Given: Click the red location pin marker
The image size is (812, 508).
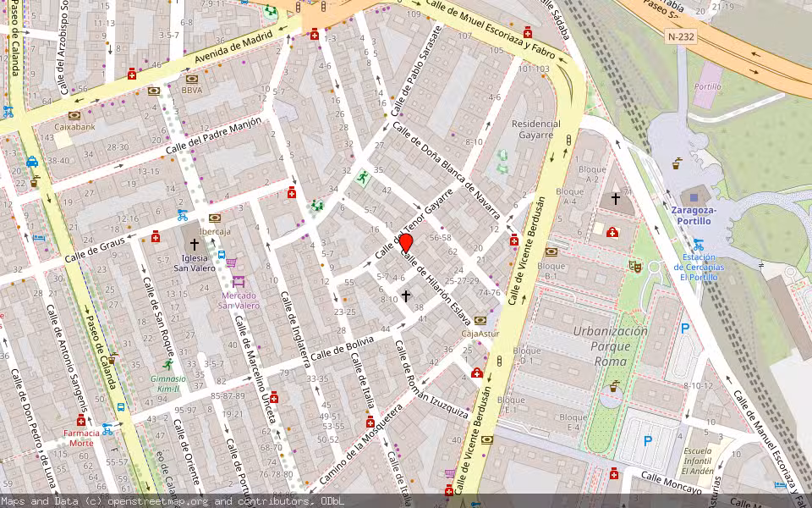Looking at the screenshot, I should (406, 243).
